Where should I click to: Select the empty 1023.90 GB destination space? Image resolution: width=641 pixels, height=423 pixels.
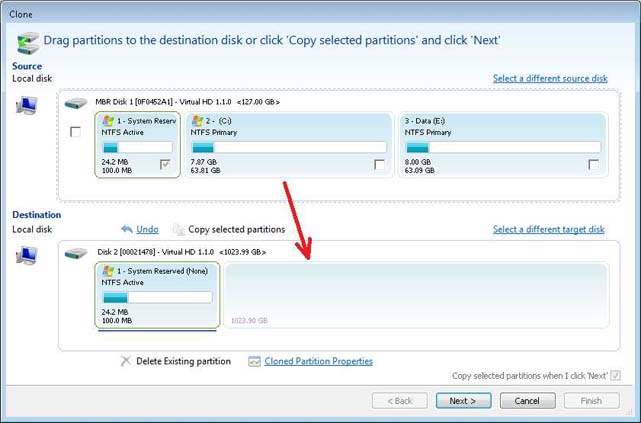[x=415, y=295]
